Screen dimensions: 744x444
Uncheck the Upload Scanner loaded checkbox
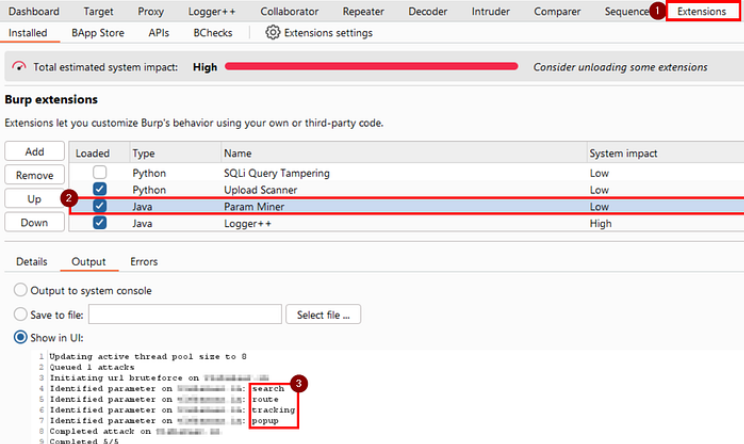100,189
